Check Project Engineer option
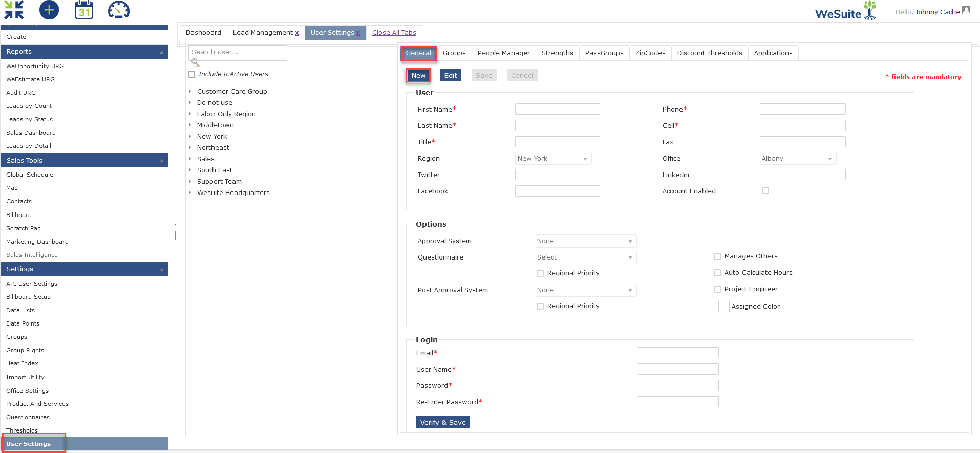 point(717,289)
